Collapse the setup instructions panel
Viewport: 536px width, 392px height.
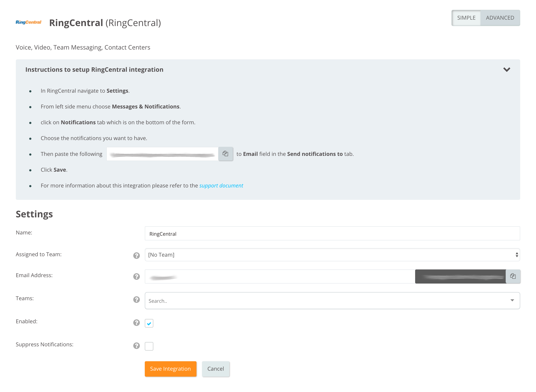pos(507,70)
